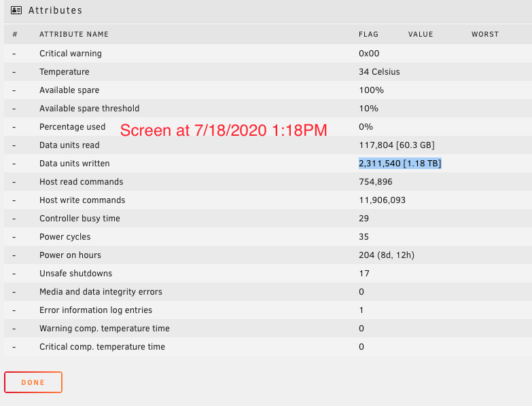Select the Host write commands label
The width and height of the screenshot is (532, 406).
(82, 200)
